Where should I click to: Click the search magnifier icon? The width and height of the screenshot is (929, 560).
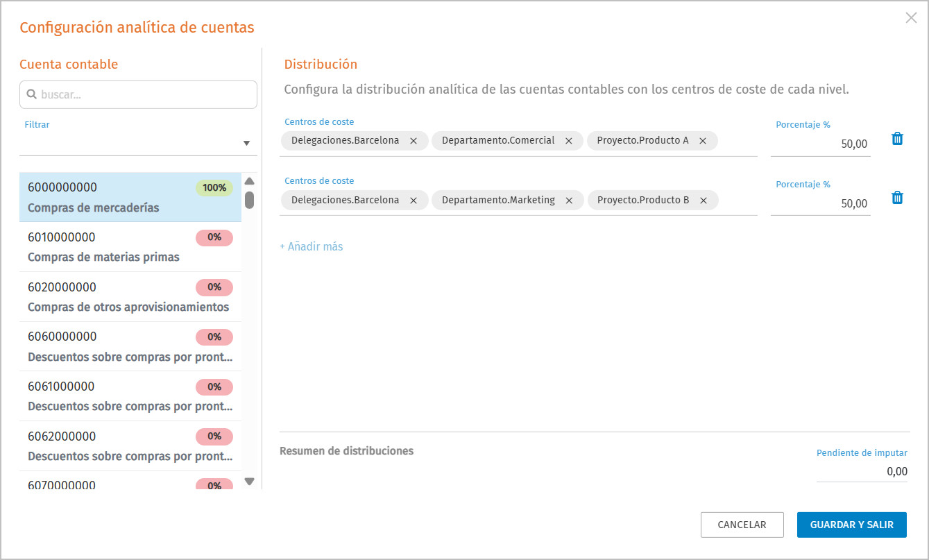[x=31, y=94]
